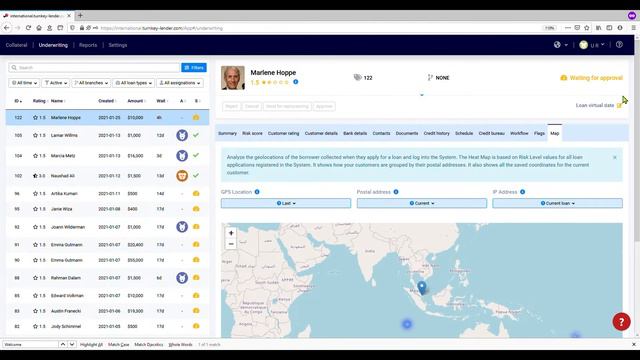Open Settings in top navigation

tap(118, 45)
